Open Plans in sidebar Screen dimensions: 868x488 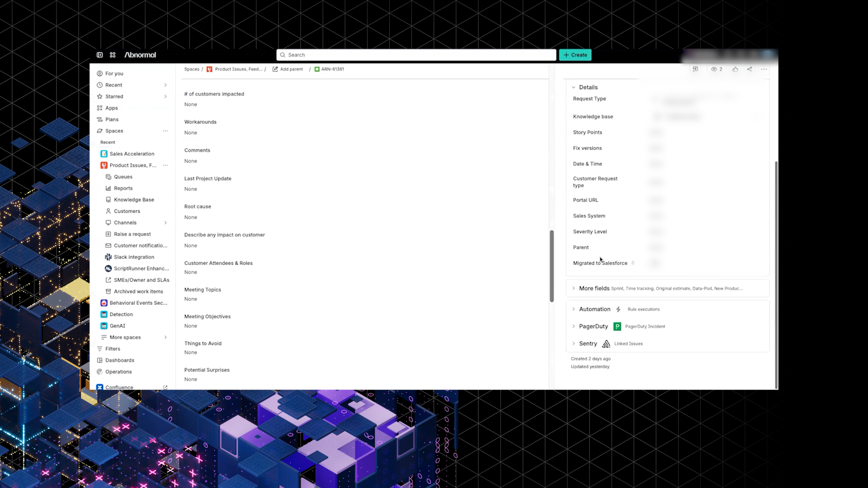click(x=112, y=119)
